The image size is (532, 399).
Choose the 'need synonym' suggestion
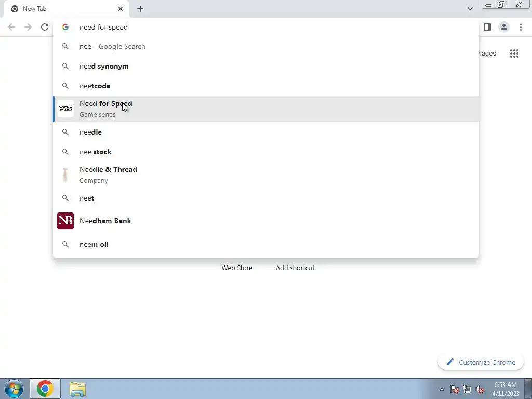pos(266,66)
